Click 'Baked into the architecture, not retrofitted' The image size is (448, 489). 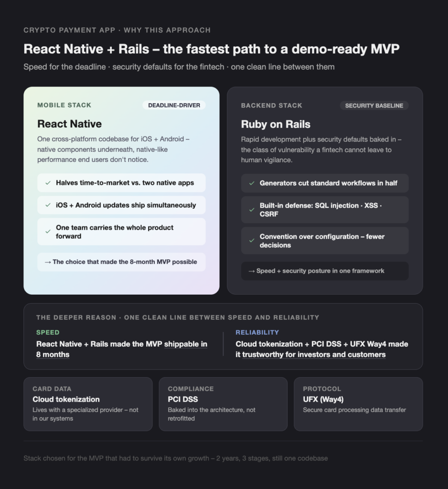[x=212, y=414]
